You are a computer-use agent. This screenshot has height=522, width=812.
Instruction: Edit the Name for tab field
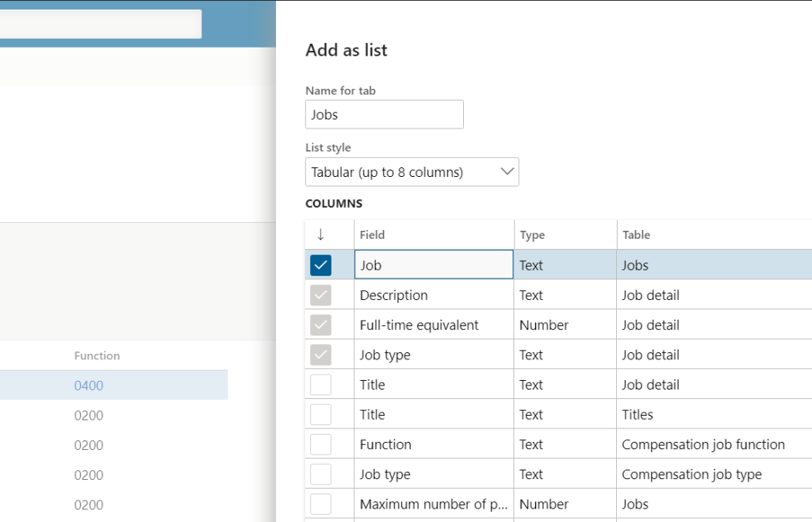pos(384,114)
